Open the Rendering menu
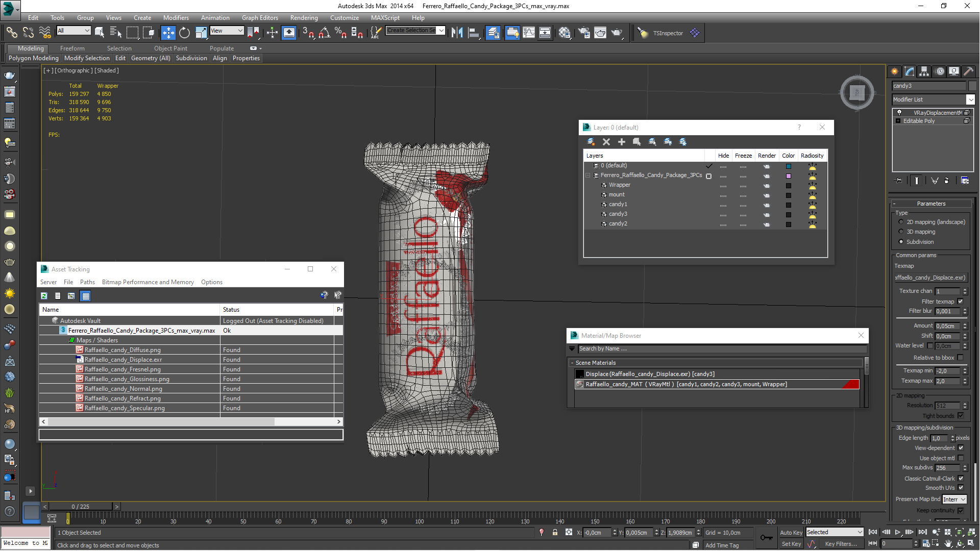The width and height of the screenshot is (980, 551). [304, 17]
